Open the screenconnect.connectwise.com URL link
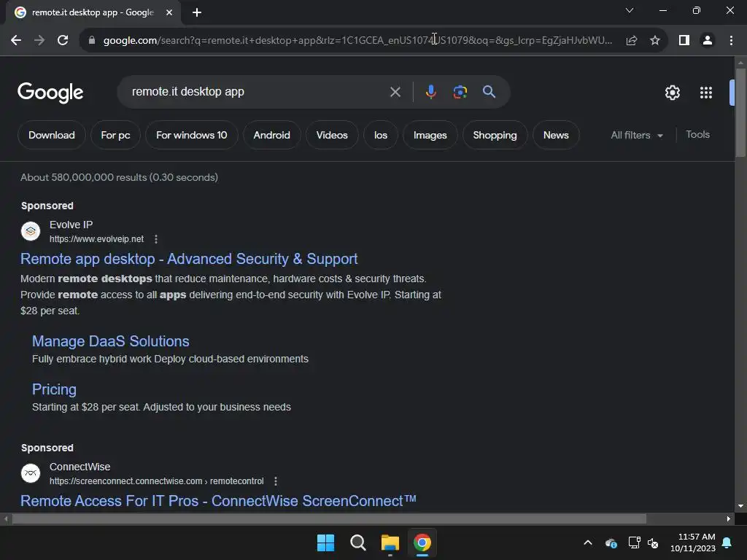 pos(156,481)
